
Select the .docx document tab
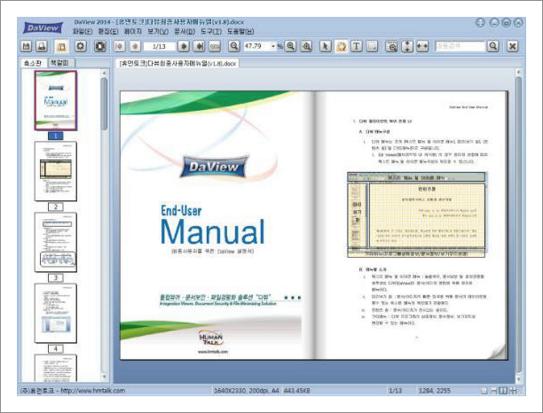(x=178, y=63)
